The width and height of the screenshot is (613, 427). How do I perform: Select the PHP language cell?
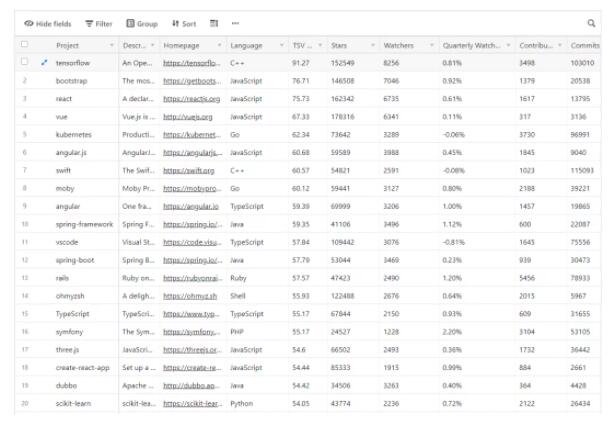[237, 332]
